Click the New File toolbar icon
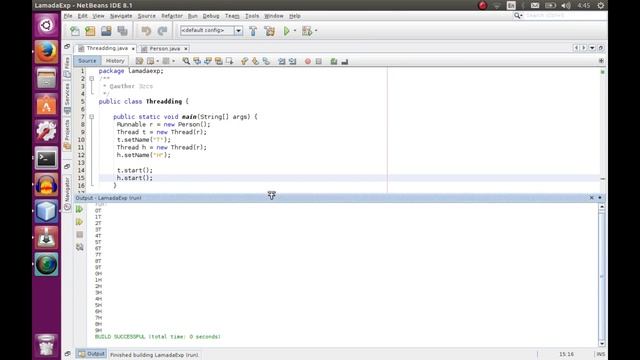This screenshot has height=360, width=640. point(75,31)
